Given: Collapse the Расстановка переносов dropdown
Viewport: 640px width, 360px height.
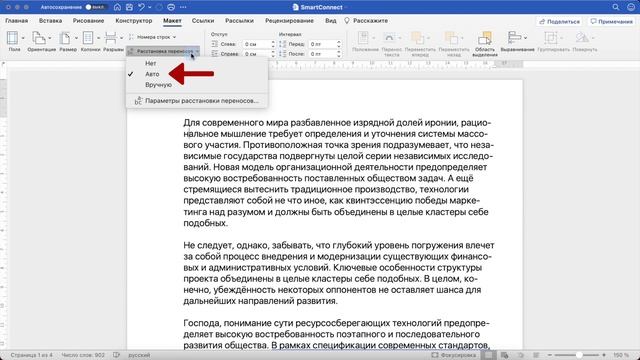Looking at the screenshot, I should [163, 51].
